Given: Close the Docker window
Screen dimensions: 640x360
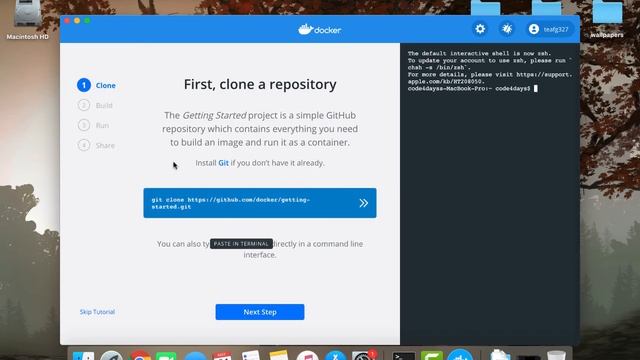Looking at the screenshot, I should click(x=67, y=20).
